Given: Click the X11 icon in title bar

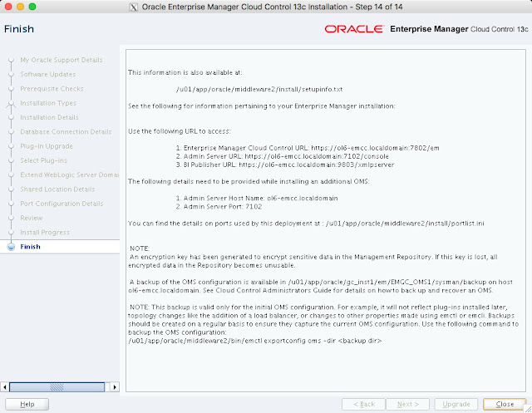Looking at the screenshot, I should (x=134, y=7).
